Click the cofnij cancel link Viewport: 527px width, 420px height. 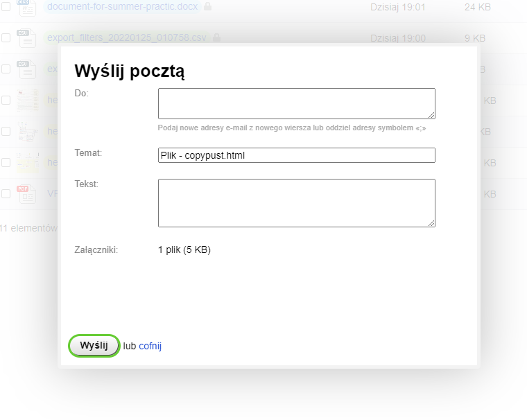click(x=150, y=346)
